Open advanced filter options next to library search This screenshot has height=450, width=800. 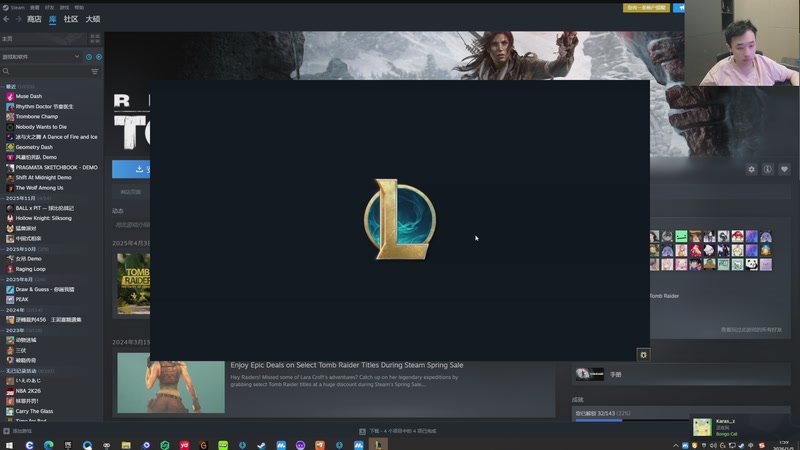click(95, 71)
